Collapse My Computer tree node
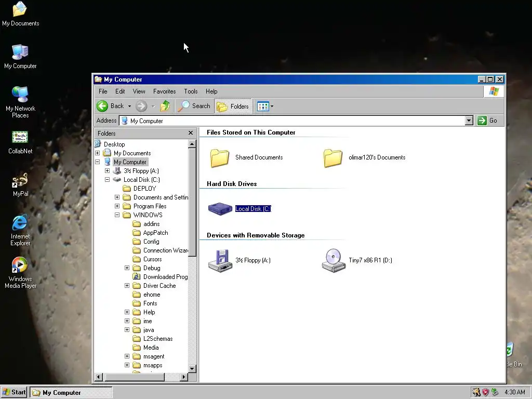The height and width of the screenshot is (399, 532). [x=97, y=162]
